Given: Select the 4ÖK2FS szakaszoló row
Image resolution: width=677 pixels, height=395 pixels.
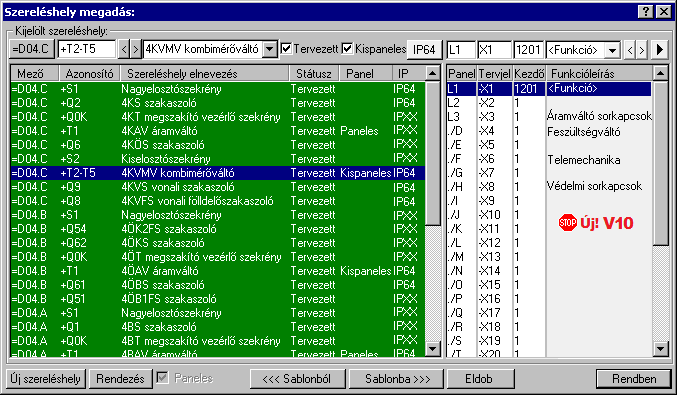Looking at the screenshot, I should point(218,229).
